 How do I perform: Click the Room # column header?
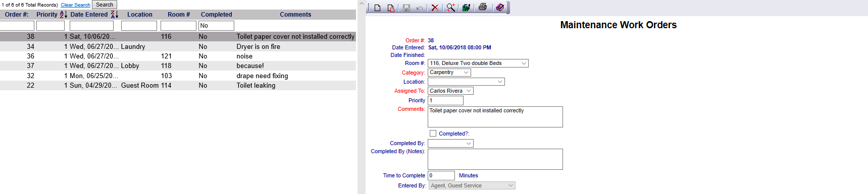179,15
